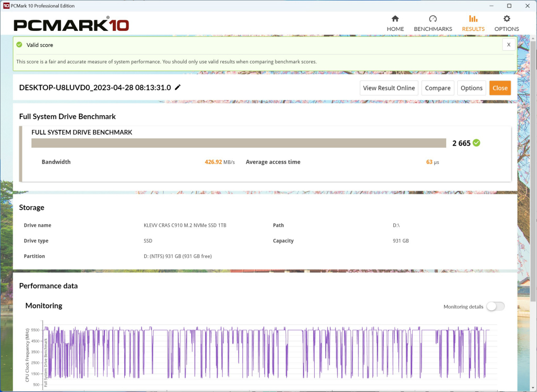Image resolution: width=537 pixels, height=392 pixels.
Task: Open the BENCHMARKS gauge icon
Action: [433, 18]
